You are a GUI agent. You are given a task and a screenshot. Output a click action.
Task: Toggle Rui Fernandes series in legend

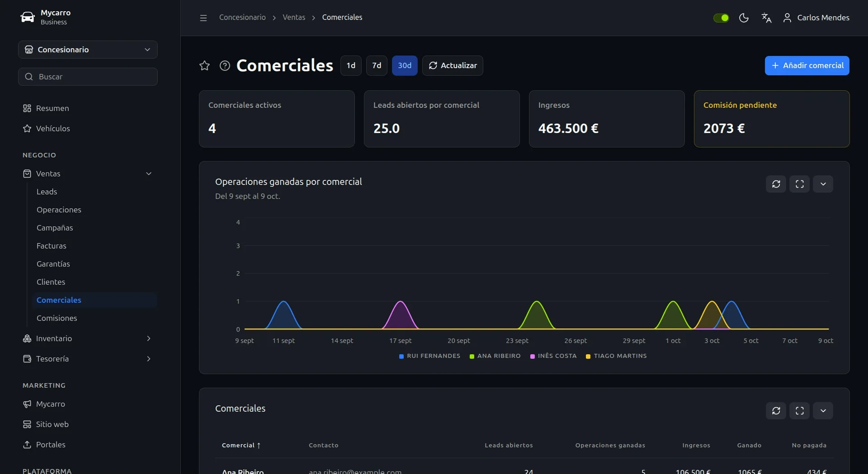429,356
